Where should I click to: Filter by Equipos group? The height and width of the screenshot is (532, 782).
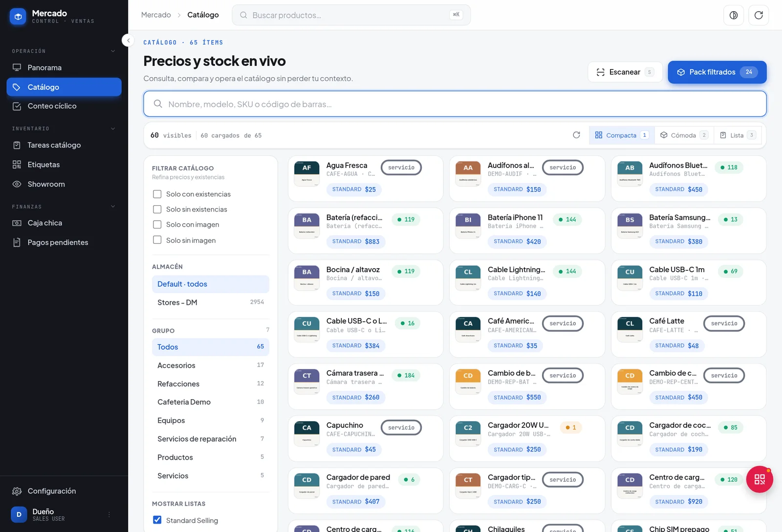pyautogui.click(x=211, y=421)
